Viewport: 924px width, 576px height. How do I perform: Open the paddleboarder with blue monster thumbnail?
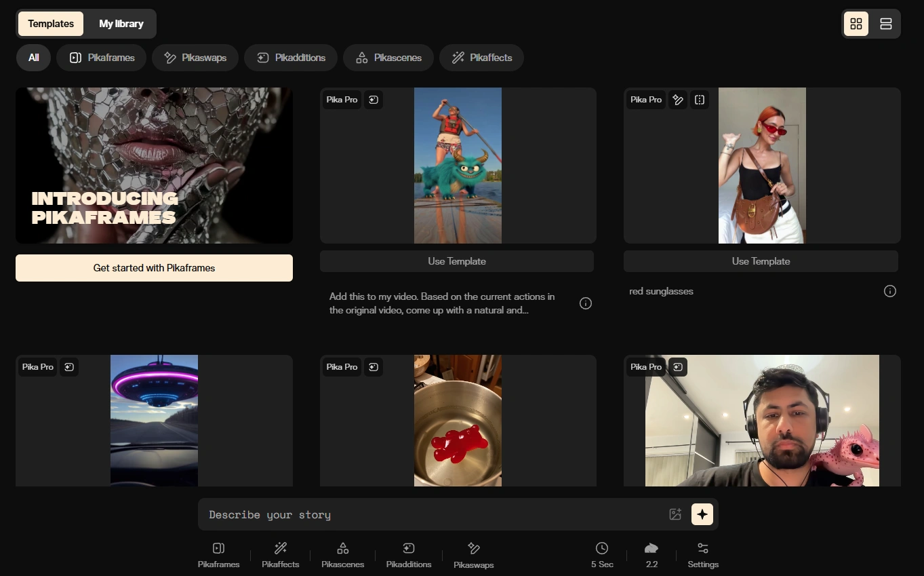458,166
